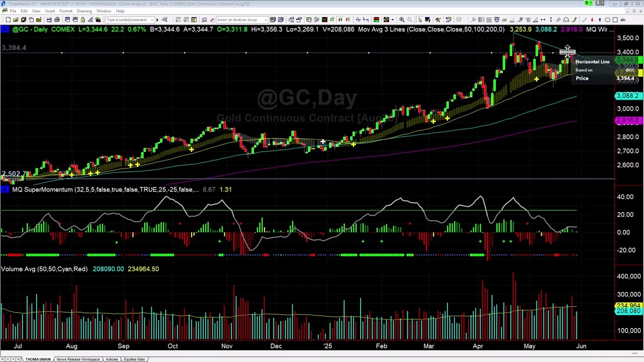Select the Rectangle drawing tool
This screenshot has width=644, height=362.
coord(615,20)
